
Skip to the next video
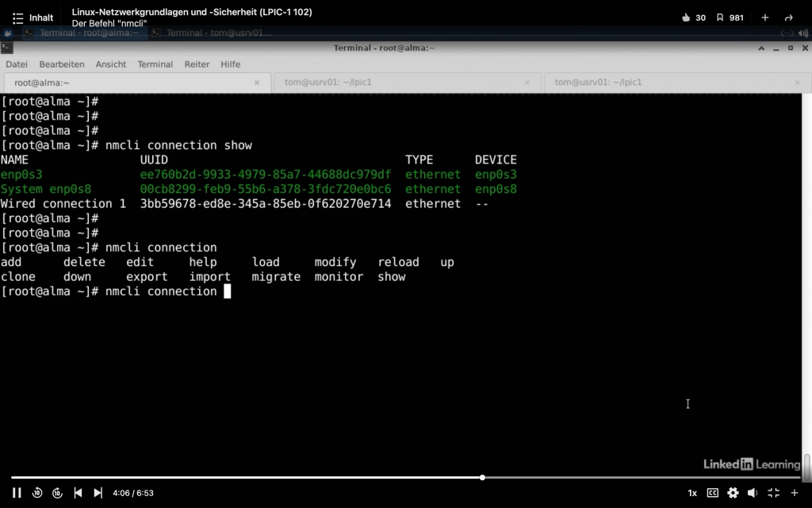(x=98, y=493)
